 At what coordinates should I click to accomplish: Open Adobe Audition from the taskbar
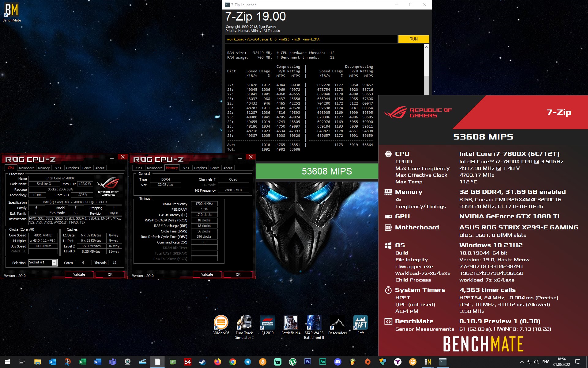pyautogui.click(x=322, y=362)
